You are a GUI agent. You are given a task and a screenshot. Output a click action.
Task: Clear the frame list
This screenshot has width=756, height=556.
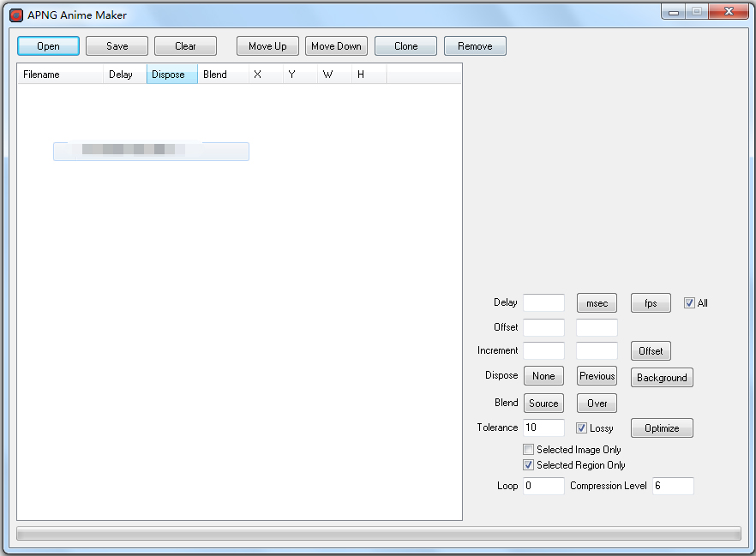186,46
